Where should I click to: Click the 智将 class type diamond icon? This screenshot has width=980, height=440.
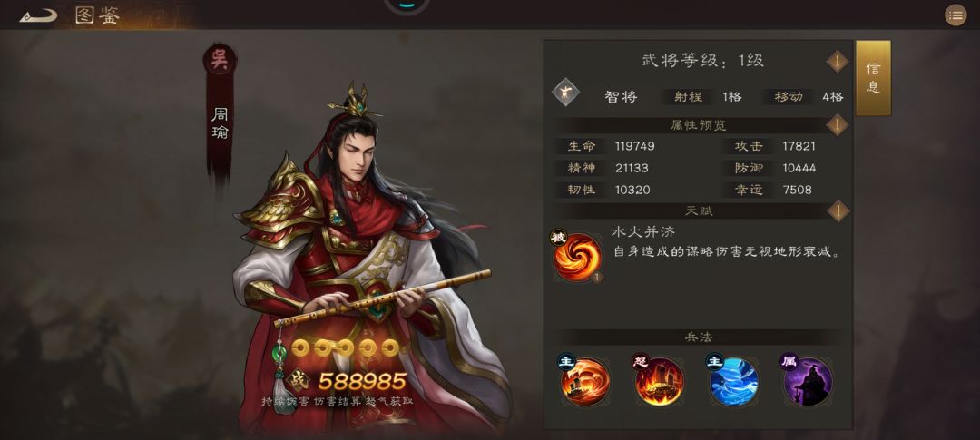565,93
